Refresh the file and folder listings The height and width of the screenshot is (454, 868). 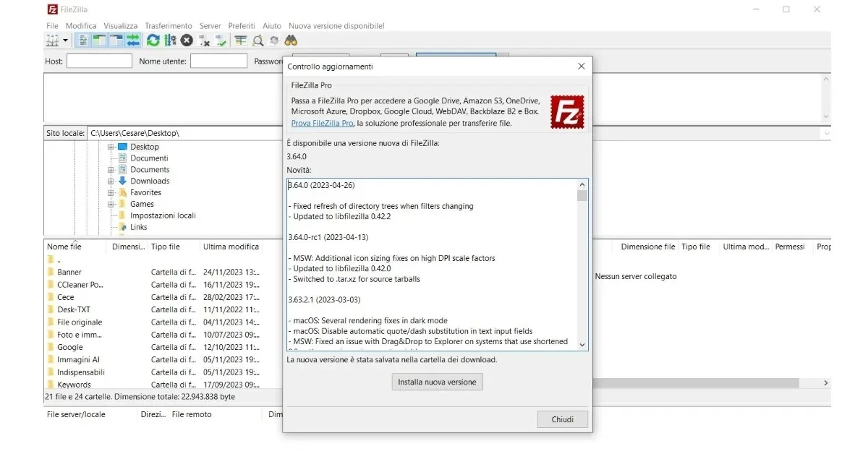click(153, 40)
